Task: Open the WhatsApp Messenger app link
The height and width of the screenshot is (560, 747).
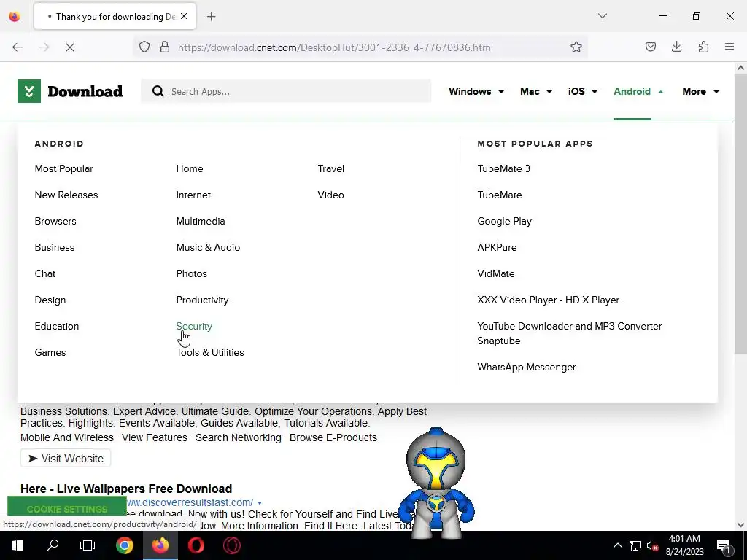Action: coord(527,367)
